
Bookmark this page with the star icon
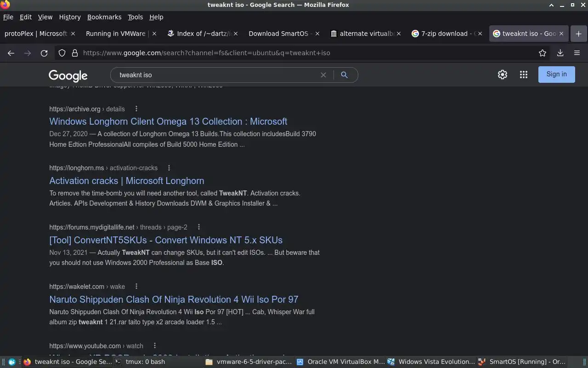click(x=543, y=53)
